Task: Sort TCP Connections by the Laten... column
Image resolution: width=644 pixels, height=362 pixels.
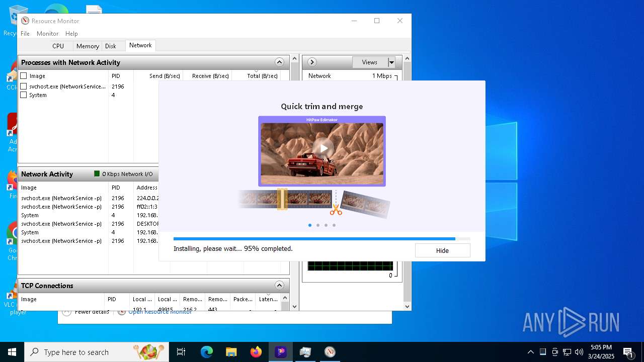Action: 268,299
